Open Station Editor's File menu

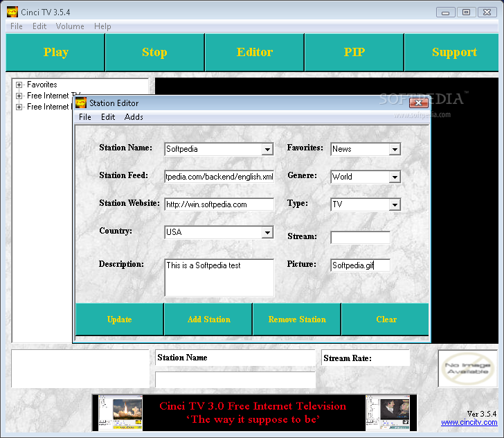pos(85,117)
